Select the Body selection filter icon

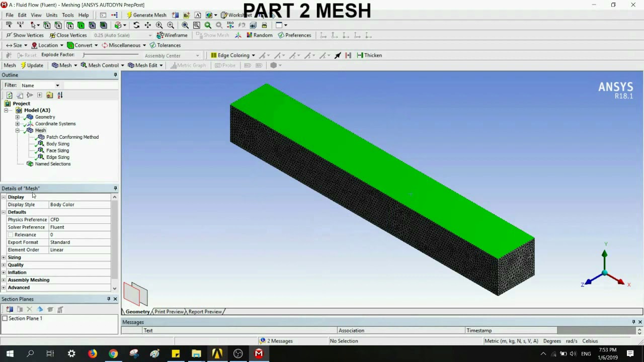(80, 25)
